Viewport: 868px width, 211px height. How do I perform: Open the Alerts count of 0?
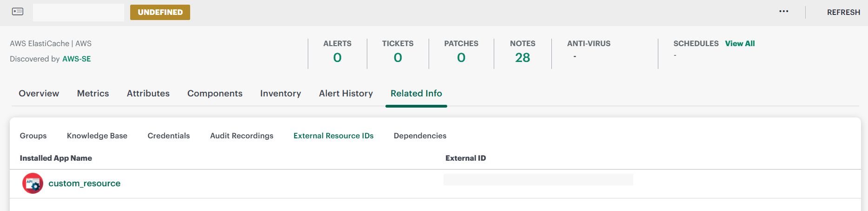click(x=338, y=57)
